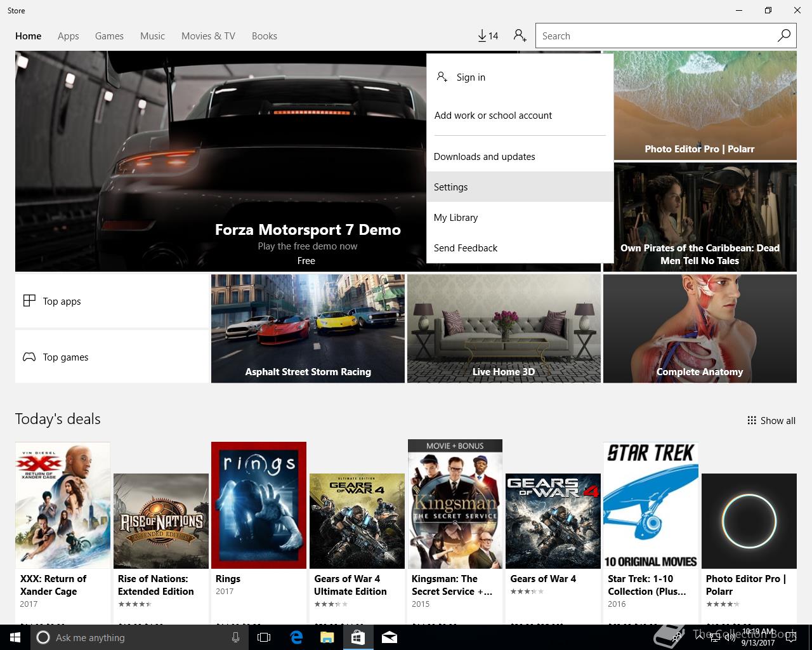Open the Music tab
Image resolution: width=812 pixels, height=650 pixels.
coord(152,36)
